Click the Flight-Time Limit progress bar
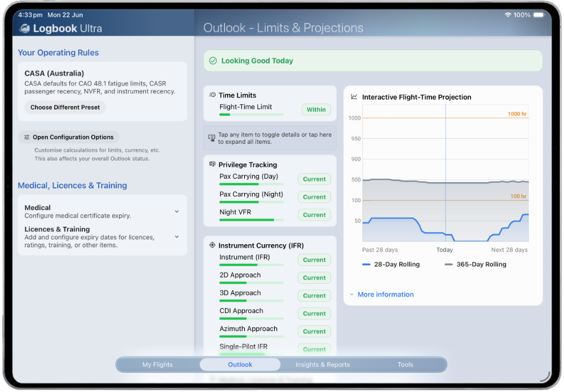The width and height of the screenshot is (564, 392). point(252,114)
